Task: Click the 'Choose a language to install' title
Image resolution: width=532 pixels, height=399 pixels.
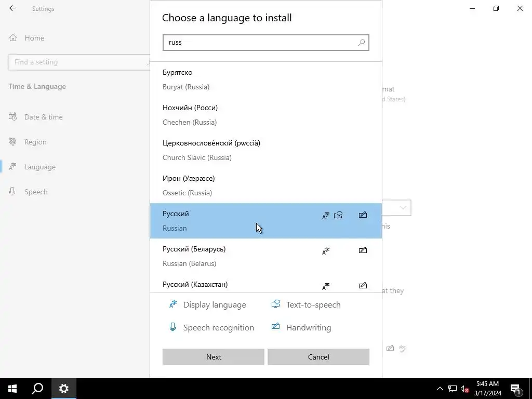Action: (227, 18)
